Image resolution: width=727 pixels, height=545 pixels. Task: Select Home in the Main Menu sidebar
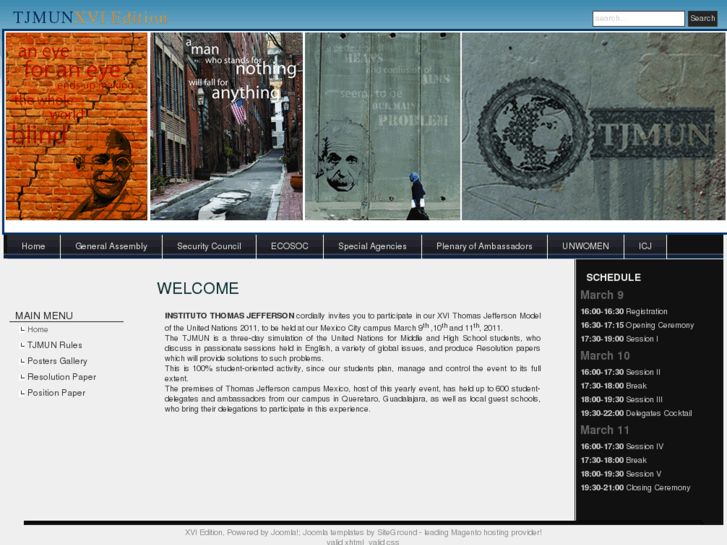38,329
